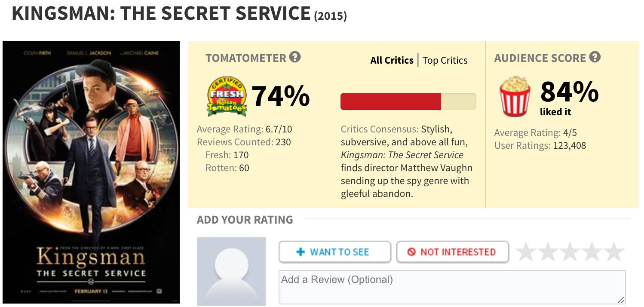Focus the Add a Review text box
Image resolution: width=644 pixels, height=307 pixels.
[x=451, y=286]
